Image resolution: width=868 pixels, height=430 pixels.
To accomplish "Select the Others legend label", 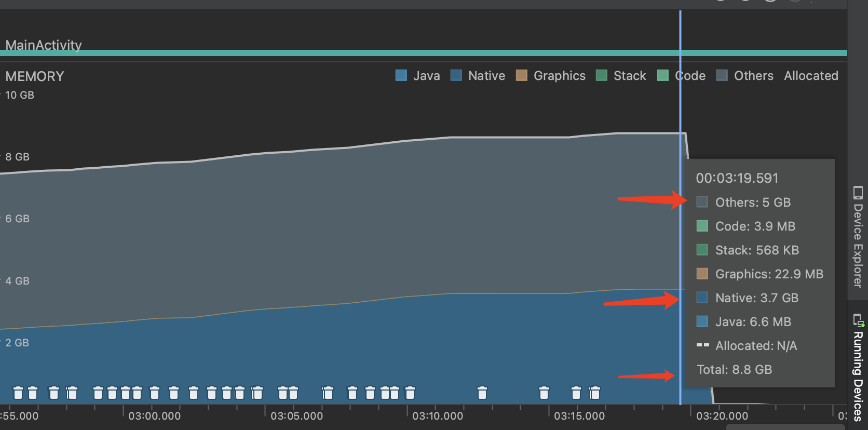I will coord(754,76).
